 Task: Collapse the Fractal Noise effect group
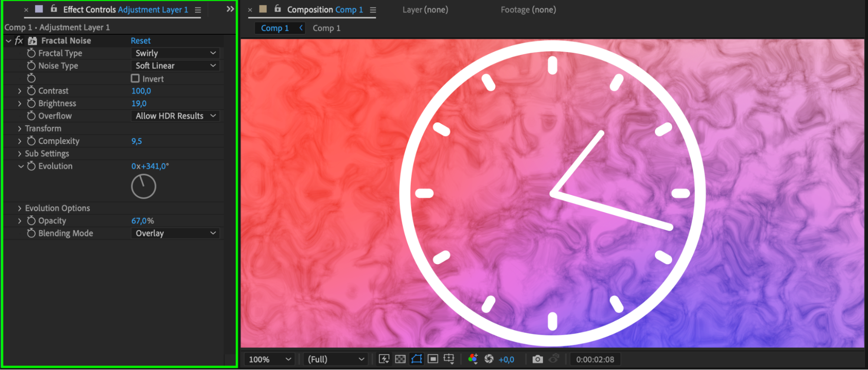tap(8, 41)
